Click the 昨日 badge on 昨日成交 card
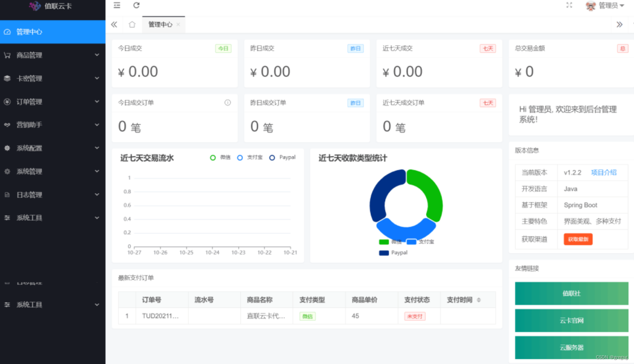Viewport: 634px width, 364px height. (356, 48)
